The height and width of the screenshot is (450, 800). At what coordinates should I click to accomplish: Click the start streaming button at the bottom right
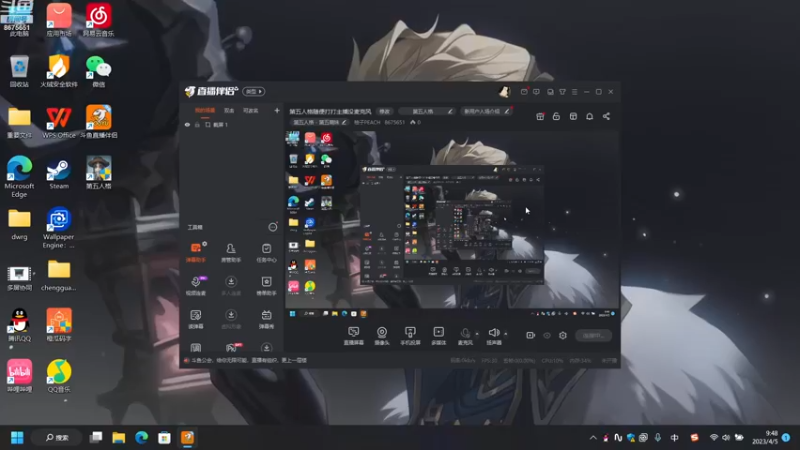coord(593,335)
